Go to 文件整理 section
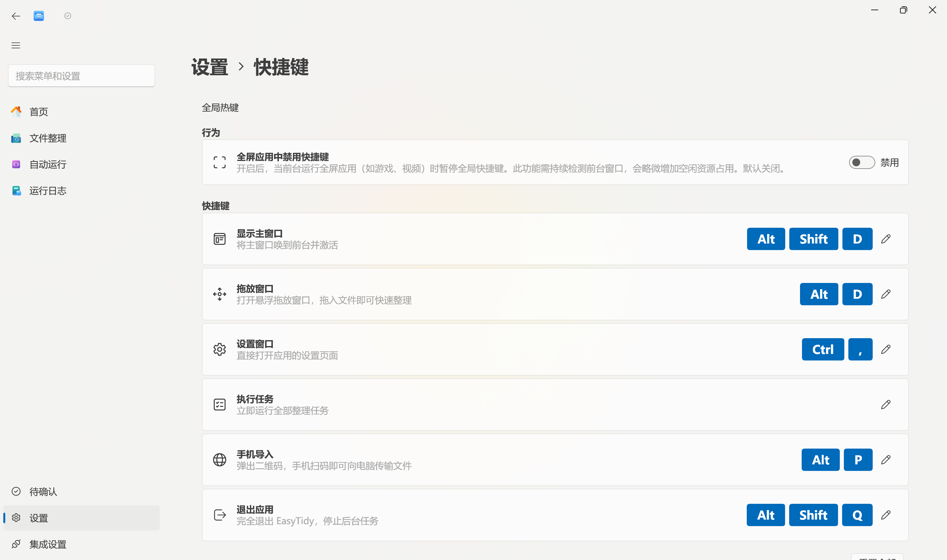Viewport: 947px width, 560px height. pyautogui.click(x=82, y=138)
